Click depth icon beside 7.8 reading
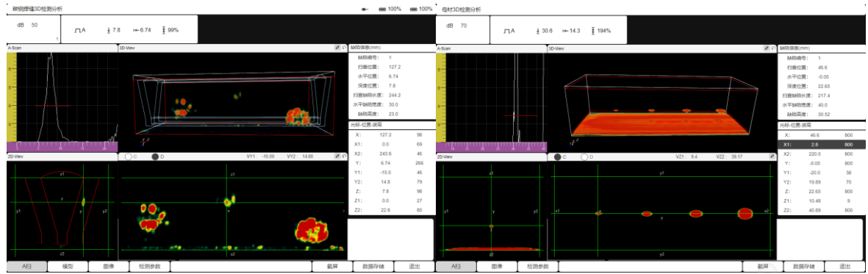Screen dimensions: 868x274 pyautogui.click(x=109, y=30)
